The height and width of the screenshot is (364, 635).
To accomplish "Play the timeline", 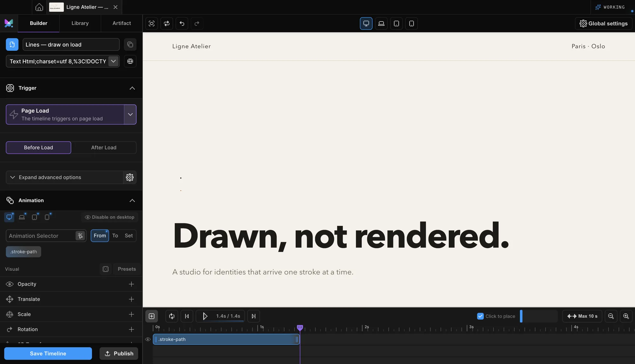I will tap(205, 316).
